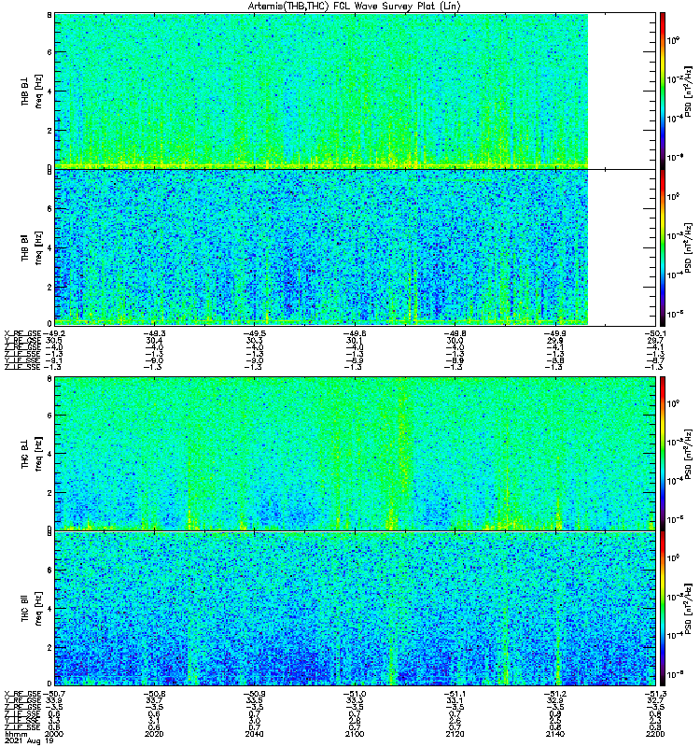The image size is (700, 747).
Task: Click the '2020' time tick label
Action: [x=154, y=734]
